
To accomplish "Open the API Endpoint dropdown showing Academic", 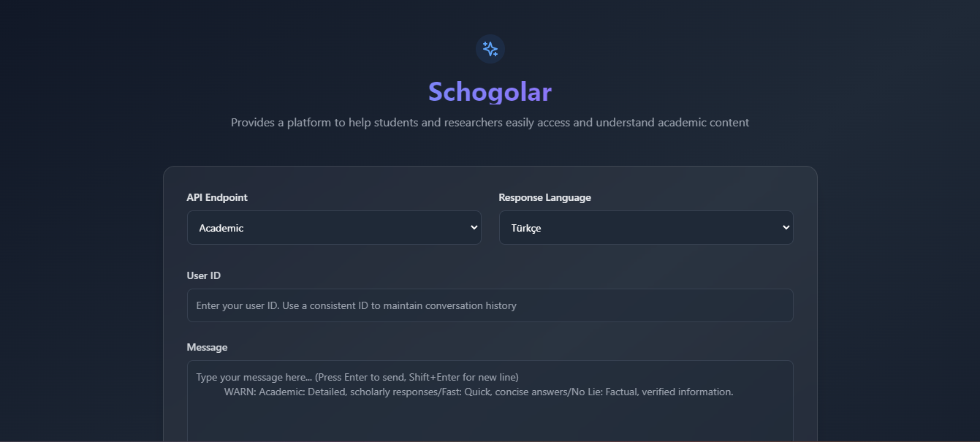I will point(334,227).
